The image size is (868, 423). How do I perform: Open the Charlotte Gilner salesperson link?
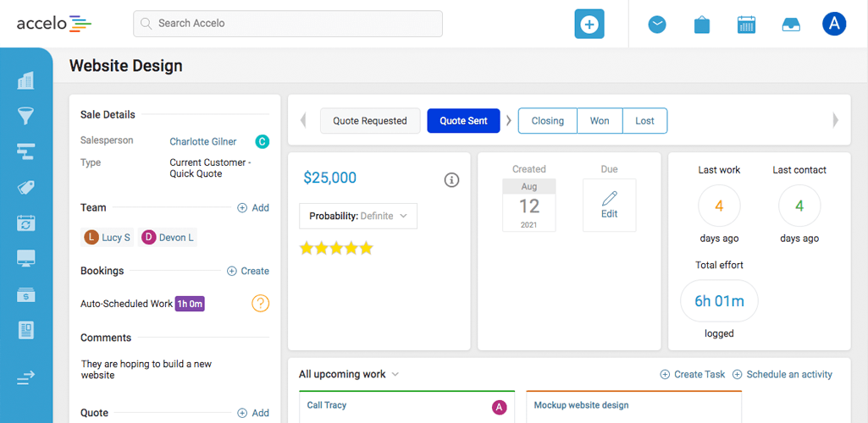click(x=203, y=141)
